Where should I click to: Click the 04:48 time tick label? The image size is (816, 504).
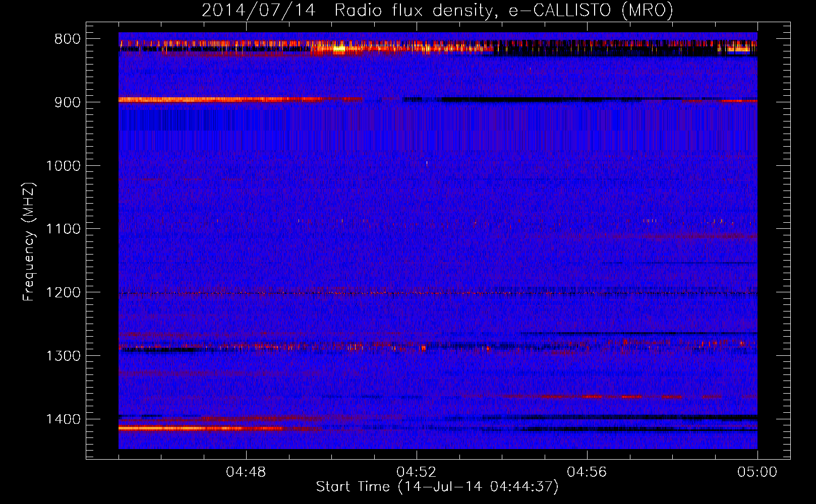coord(246,472)
